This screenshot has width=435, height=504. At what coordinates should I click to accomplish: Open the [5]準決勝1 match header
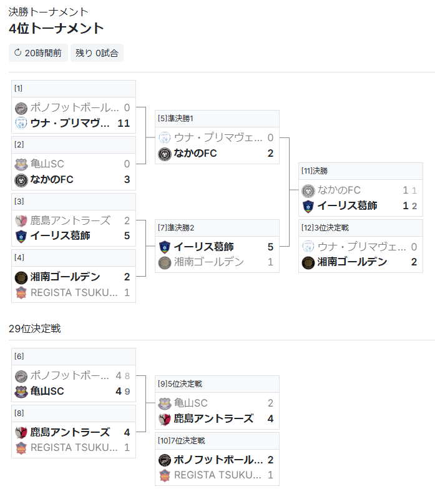point(217,119)
